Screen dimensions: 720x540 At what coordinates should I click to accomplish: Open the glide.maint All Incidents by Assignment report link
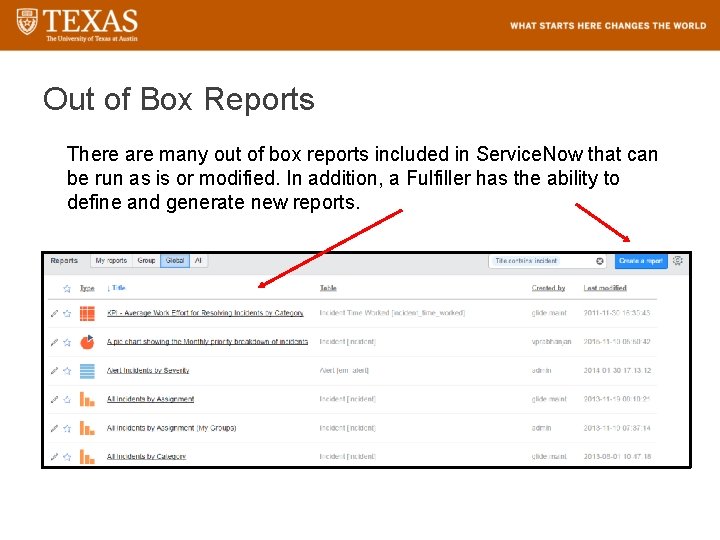150,399
